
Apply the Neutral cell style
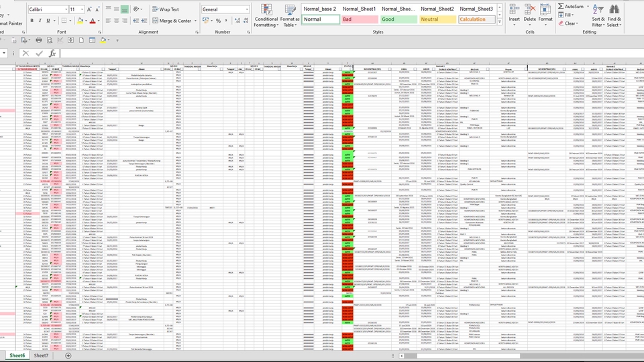[437, 19]
